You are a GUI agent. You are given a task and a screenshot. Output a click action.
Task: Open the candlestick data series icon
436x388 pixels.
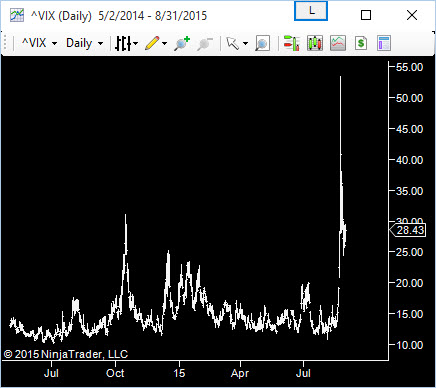[315, 43]
